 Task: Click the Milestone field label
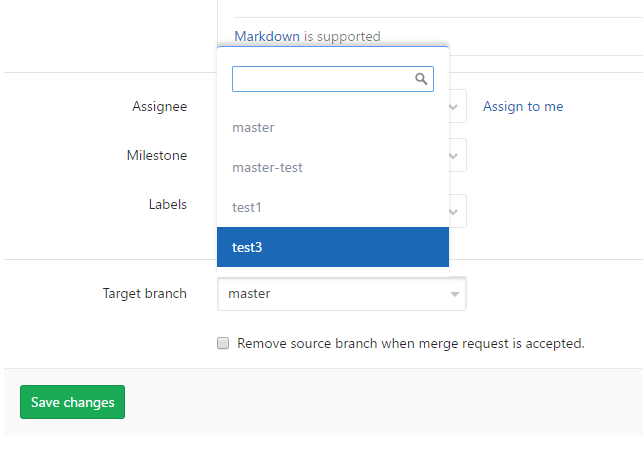[x=156, y=155]
